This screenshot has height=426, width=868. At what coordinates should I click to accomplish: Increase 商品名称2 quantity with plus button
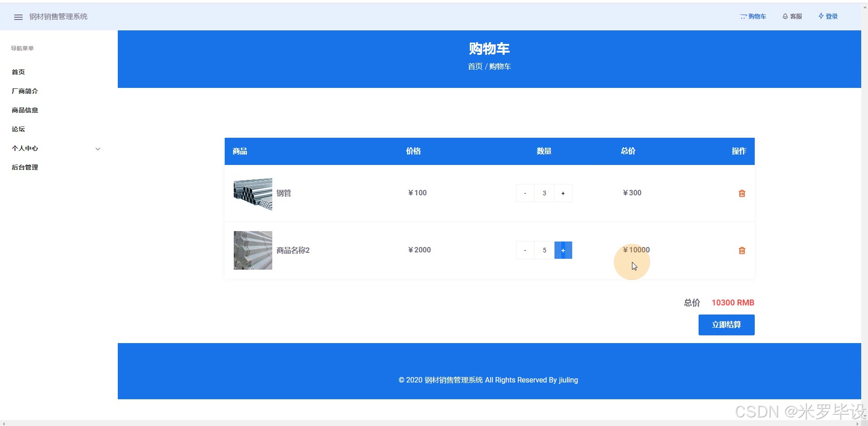563,250
